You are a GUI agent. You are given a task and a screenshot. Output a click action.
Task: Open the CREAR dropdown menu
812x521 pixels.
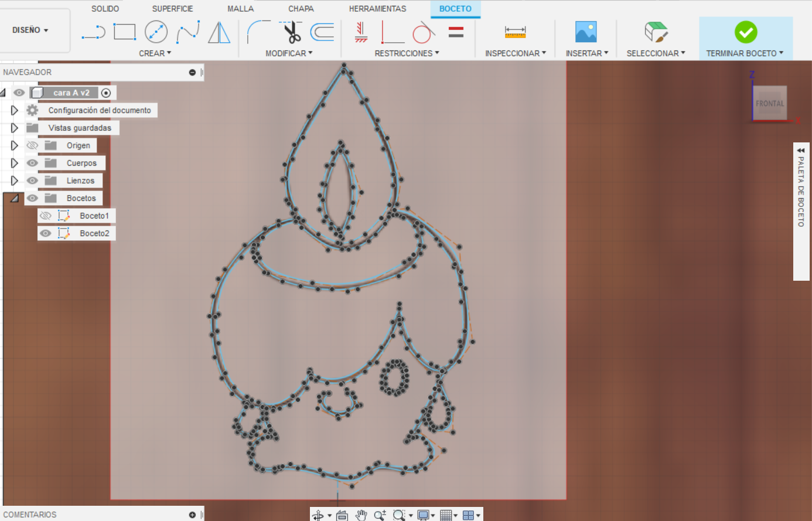[155, 53]
